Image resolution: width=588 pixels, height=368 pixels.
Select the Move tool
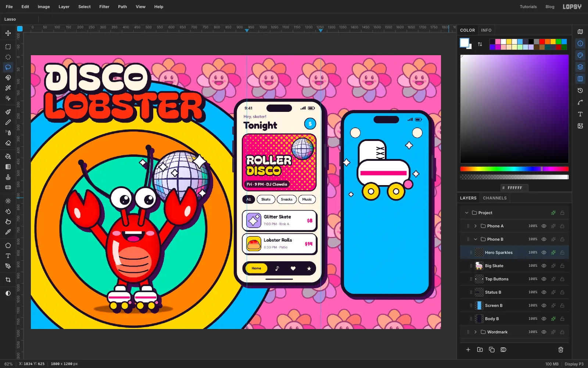[x=8, y=33]
